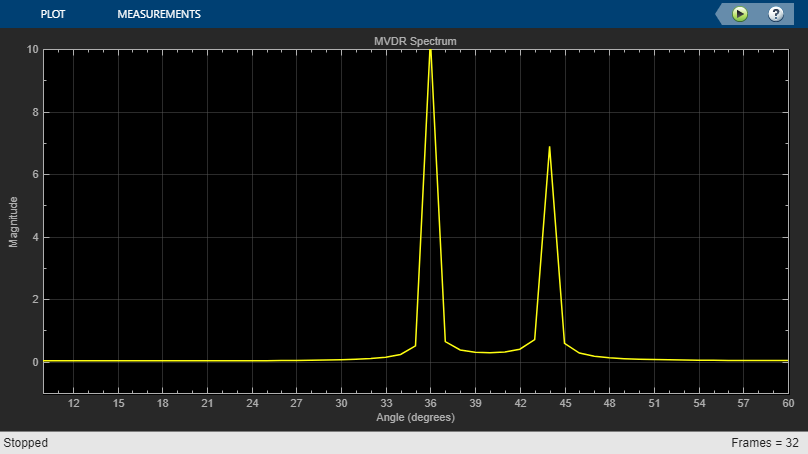The height and width of the screenshot is (454, 808).
Task: Switch to the PLOT tab
Action: 53,14
